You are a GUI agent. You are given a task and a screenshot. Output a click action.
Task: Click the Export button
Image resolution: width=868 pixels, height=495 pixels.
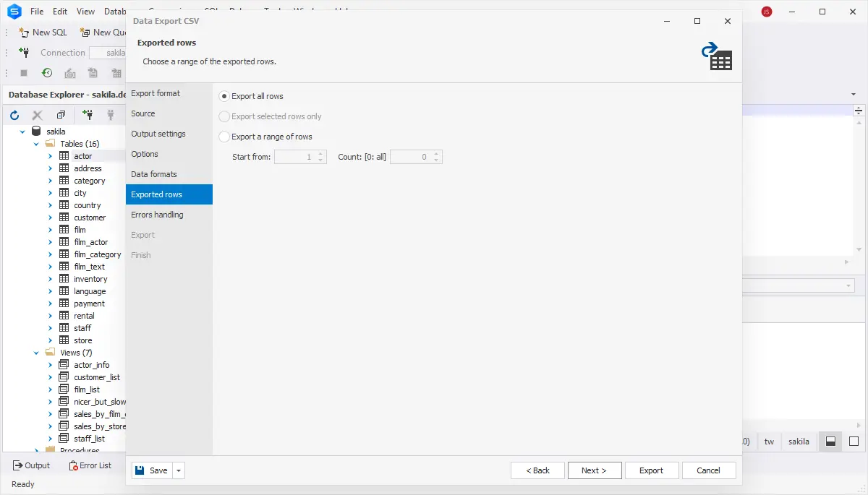click(651, 470)
